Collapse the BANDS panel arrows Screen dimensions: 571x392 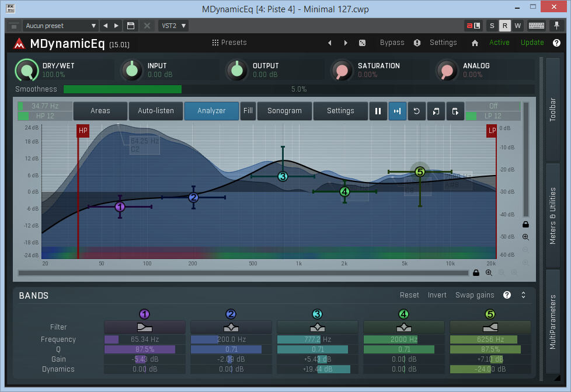[523, 295]
